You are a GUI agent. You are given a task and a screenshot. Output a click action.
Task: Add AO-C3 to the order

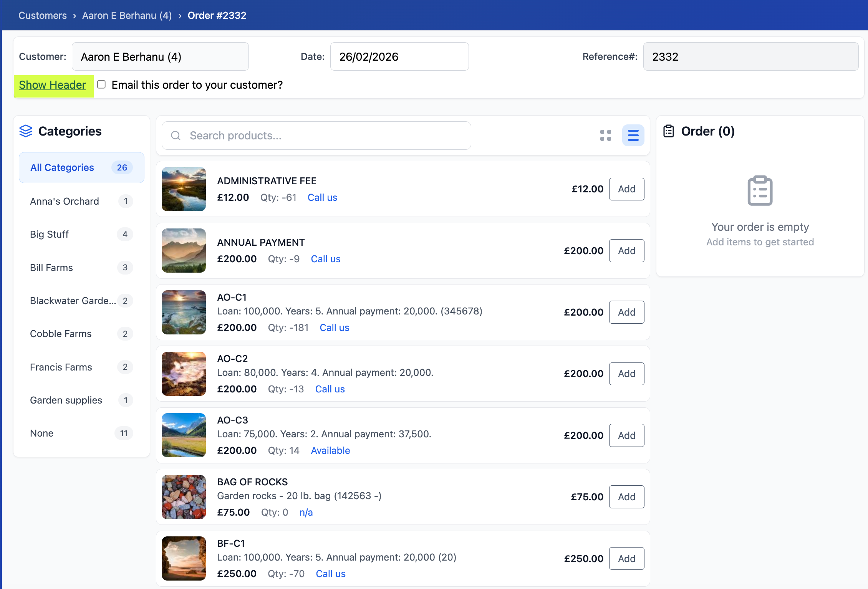pyautogui.click(x=626, y=435)
